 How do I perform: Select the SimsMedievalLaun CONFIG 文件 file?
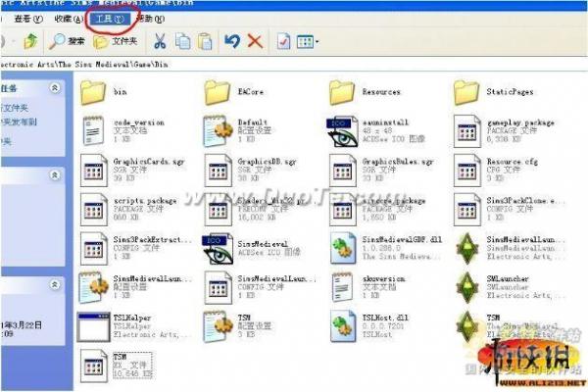tap(260, 287)
